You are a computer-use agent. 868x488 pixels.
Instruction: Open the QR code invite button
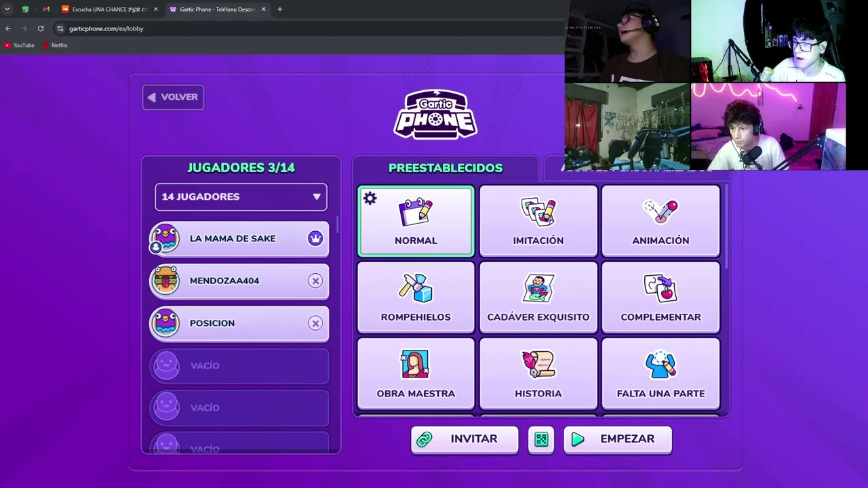(x=541, y=439)
